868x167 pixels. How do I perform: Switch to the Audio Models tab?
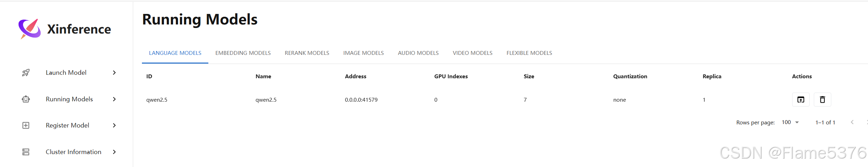[x=418, y=53]
